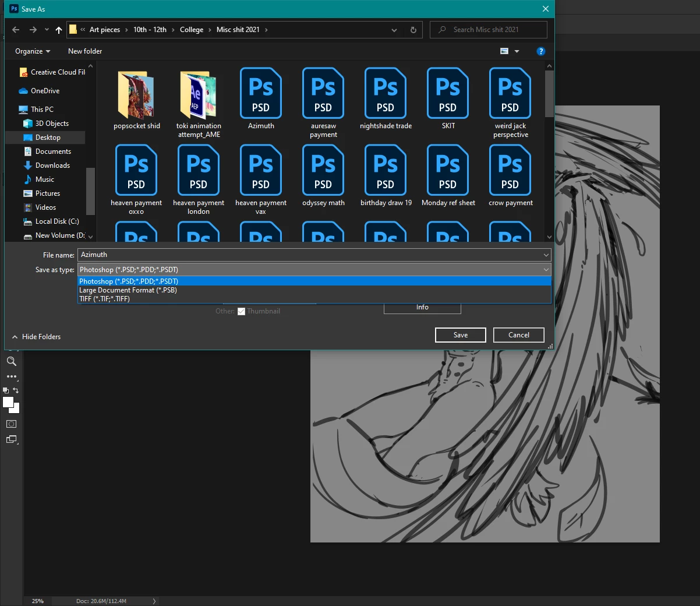Navigate to Art pieces in path
Viewport: 700px width, 606px height.
click(105, 30)
